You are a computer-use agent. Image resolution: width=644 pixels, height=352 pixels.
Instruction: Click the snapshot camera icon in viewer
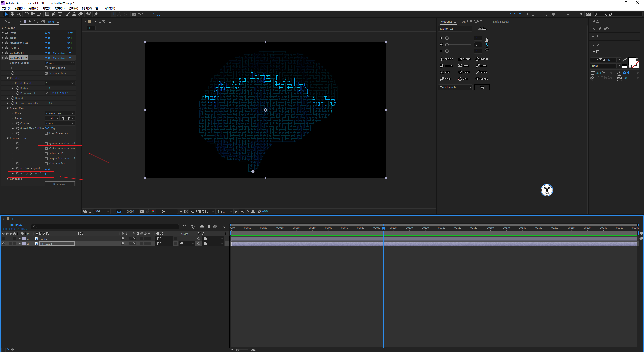coord(142,211)
